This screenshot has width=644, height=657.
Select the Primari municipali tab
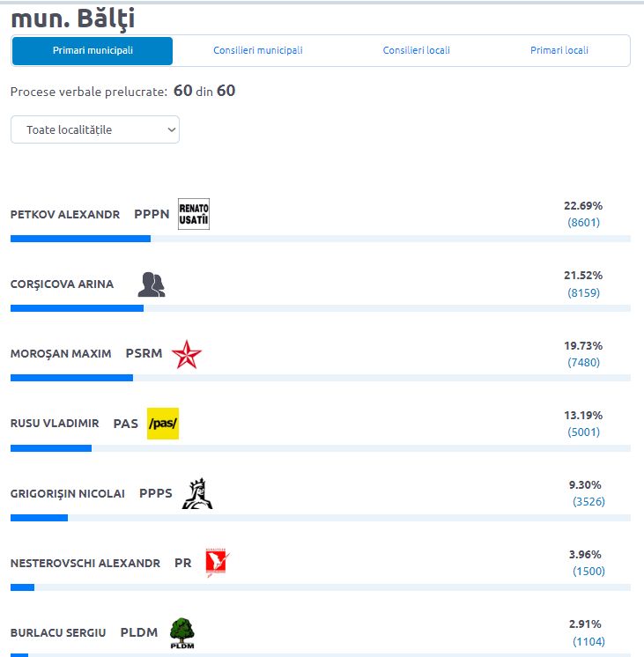pyautogui.click(x=93, y=51)
